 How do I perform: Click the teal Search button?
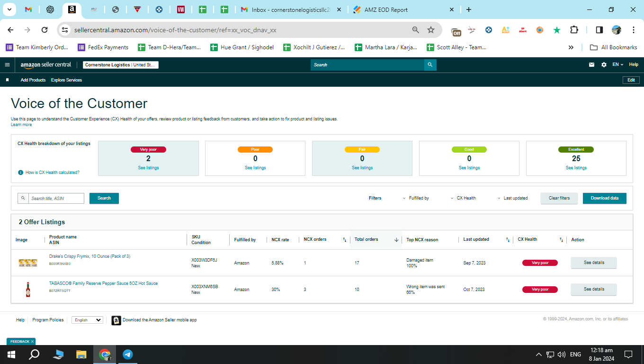coord(104,199)
